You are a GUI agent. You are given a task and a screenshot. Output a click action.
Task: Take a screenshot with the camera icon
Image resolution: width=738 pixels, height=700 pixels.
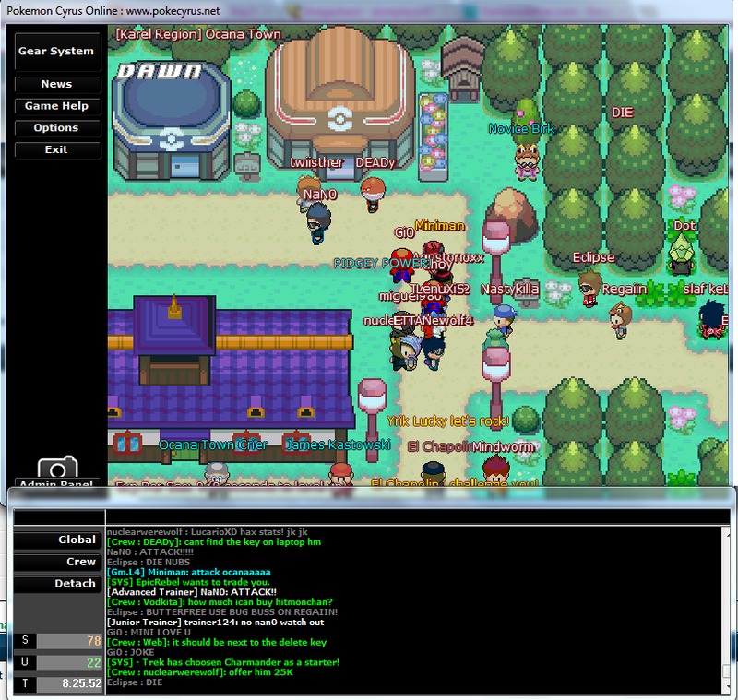pyautogui.click(x=57, y=468)
